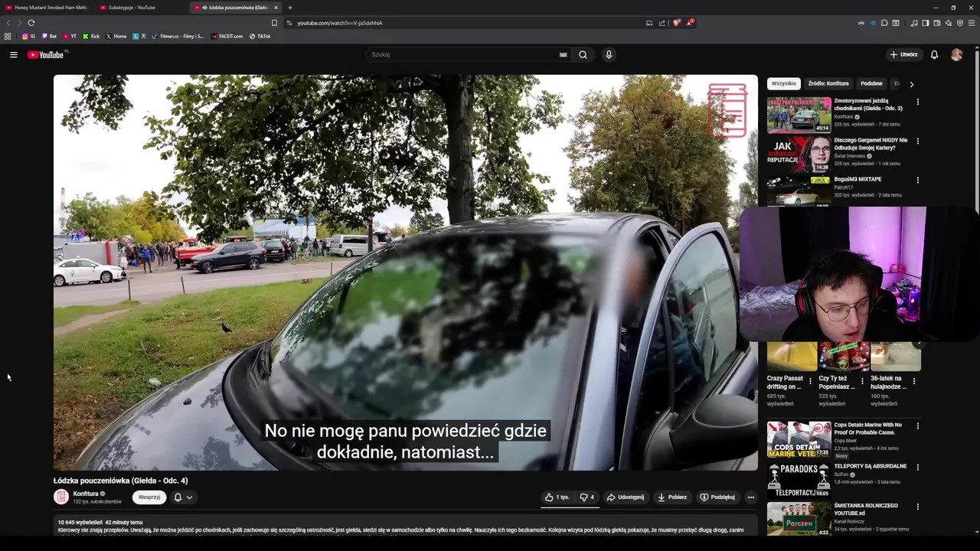This screenshot has height=551, width=980.
Task: Open the Cops Detain Marine thumbnail
Action: [799, 439]
